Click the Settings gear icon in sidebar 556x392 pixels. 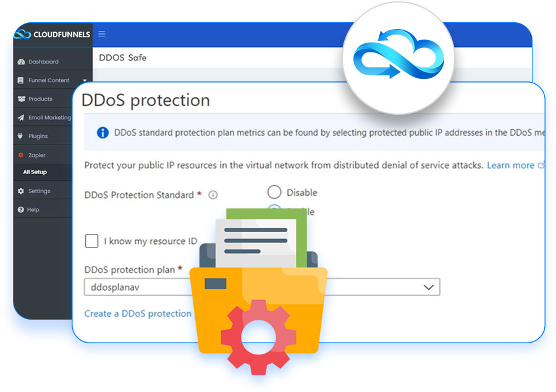pyautogui.click(x=21, y=191)
